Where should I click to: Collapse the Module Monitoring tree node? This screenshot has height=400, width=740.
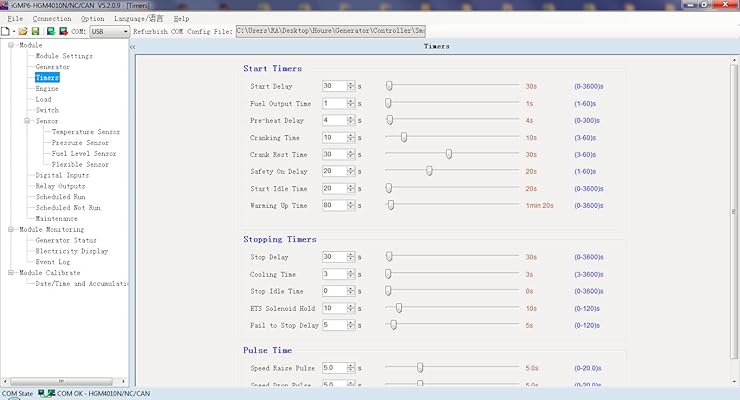10,230
